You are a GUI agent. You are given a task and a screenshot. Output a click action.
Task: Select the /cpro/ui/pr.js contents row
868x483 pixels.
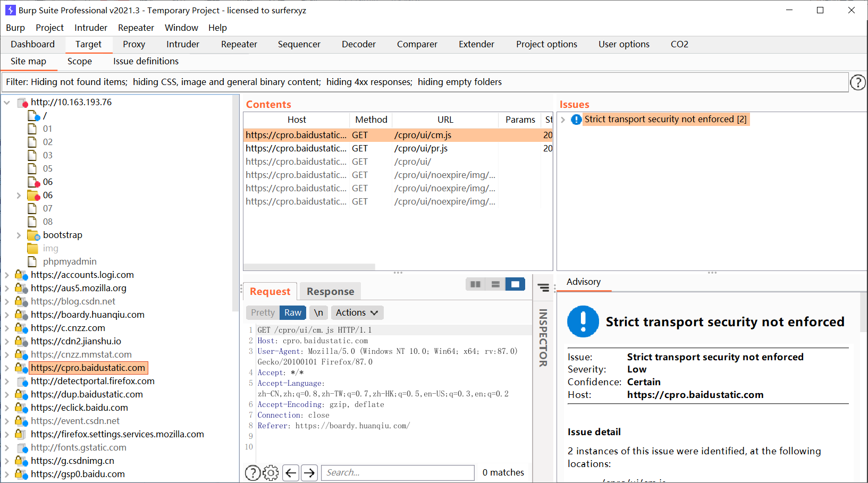[x=398, y=148]
